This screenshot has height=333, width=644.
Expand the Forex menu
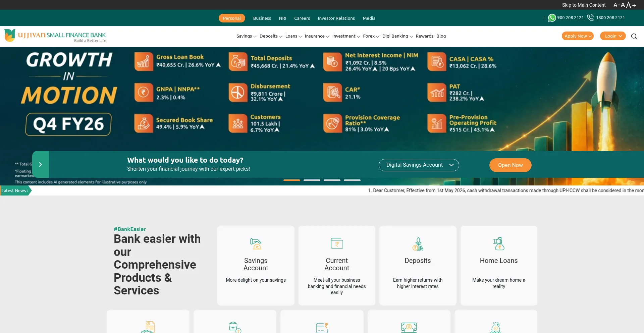click(x=371, y=36)
